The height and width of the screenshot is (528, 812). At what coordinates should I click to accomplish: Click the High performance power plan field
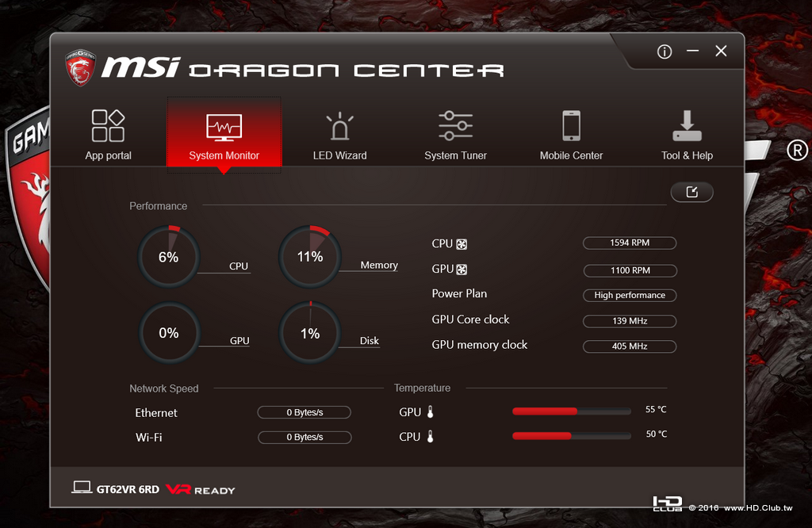click(x=630, y=295)
